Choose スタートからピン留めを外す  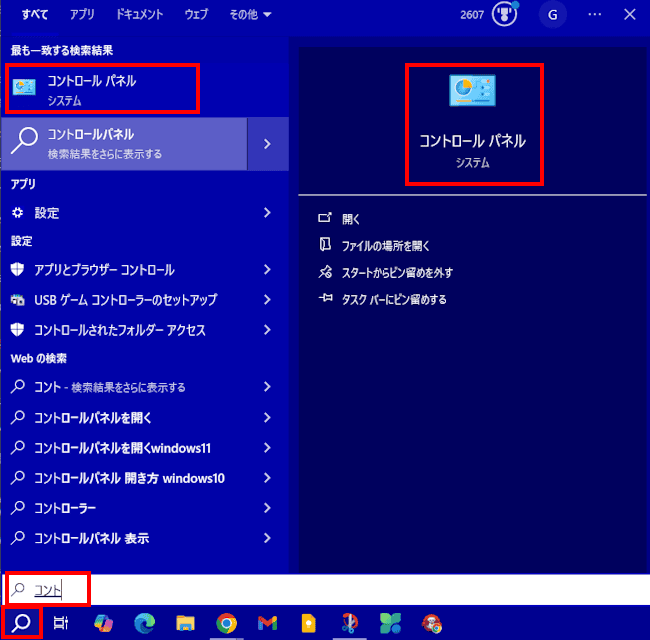pos(397,273)
